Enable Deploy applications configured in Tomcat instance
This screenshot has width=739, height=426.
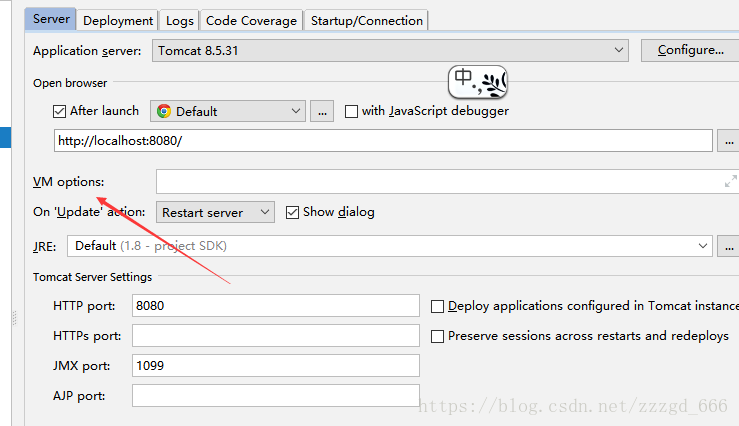tap(437, 306)
